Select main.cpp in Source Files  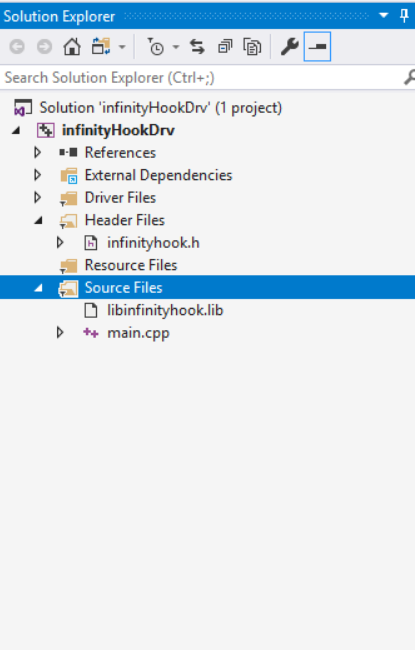click(x=138, y=333)
